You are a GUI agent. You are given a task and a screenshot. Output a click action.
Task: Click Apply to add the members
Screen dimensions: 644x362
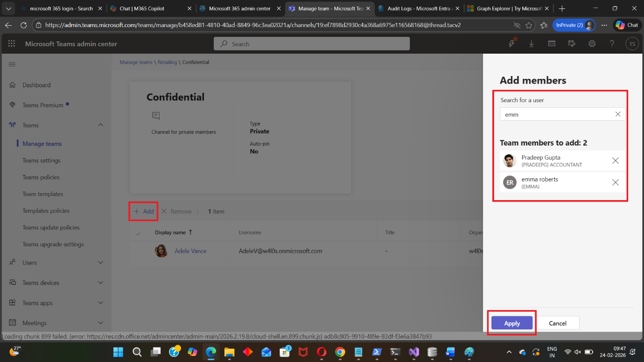pos(511,323)
